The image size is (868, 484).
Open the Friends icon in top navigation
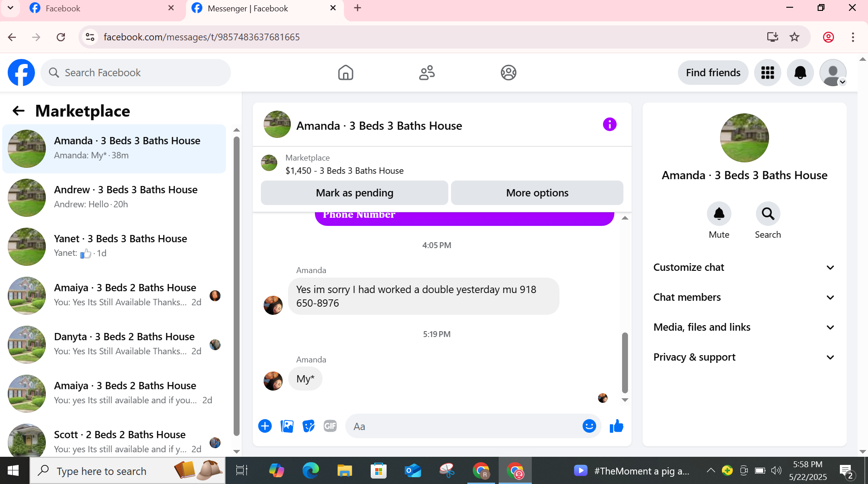coord(427,73)
